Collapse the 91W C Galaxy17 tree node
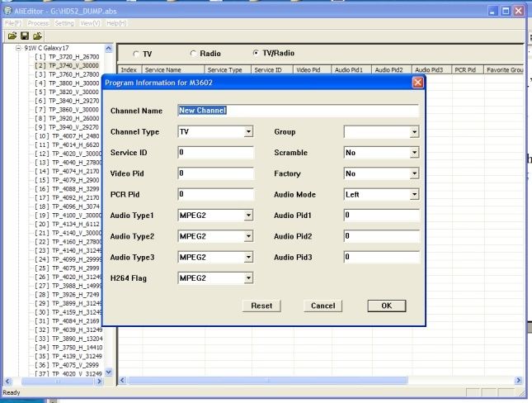This screenshot has width=532, height=403. [19, 48]
